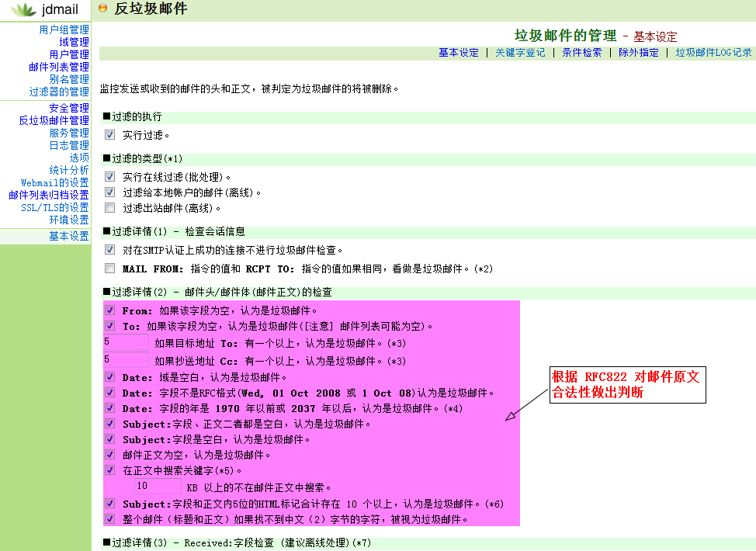
Task: Switch to 关键字登记 tab link
Action: pos(520,53)
